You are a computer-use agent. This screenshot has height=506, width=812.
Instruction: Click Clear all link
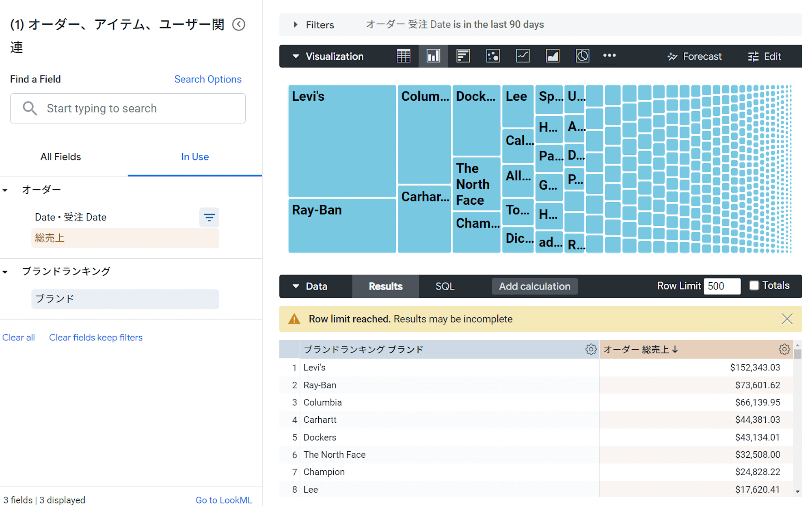[x=19, y=337]
